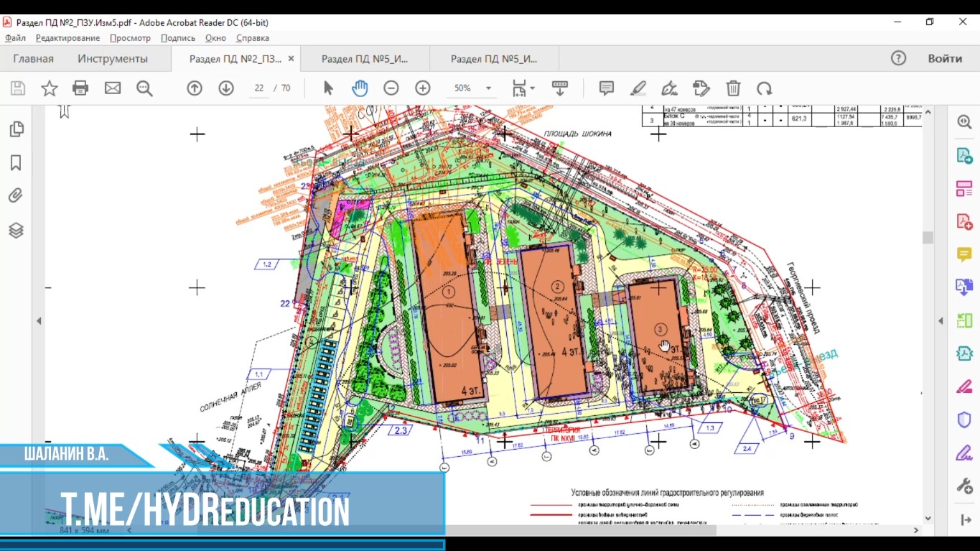
Task: Select the Раздел ПД №2_ПЗ document tab
Action: 235,59
